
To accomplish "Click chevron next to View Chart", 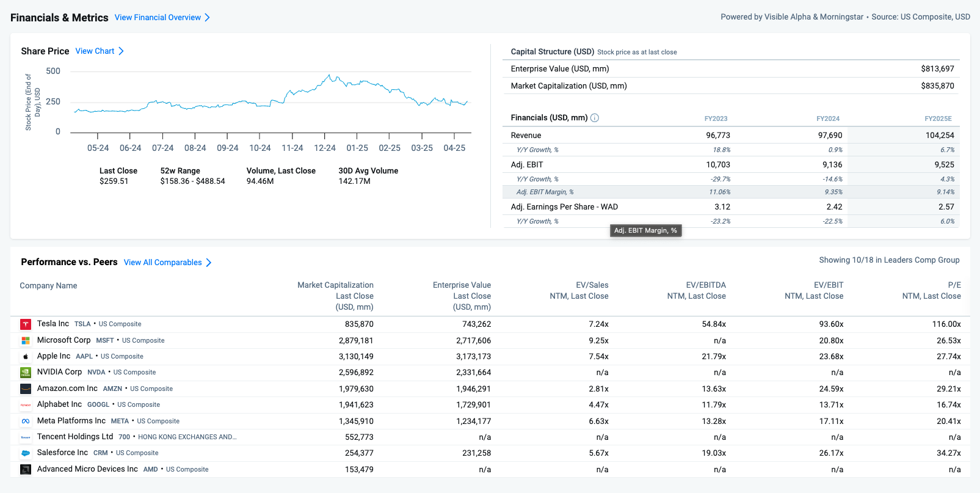I will click(121, 51).
